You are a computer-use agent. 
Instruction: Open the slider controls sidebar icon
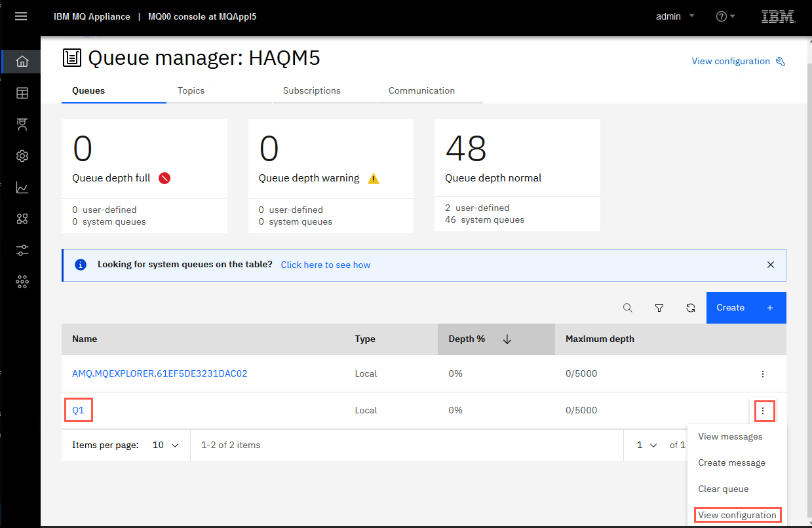point(22,250)
